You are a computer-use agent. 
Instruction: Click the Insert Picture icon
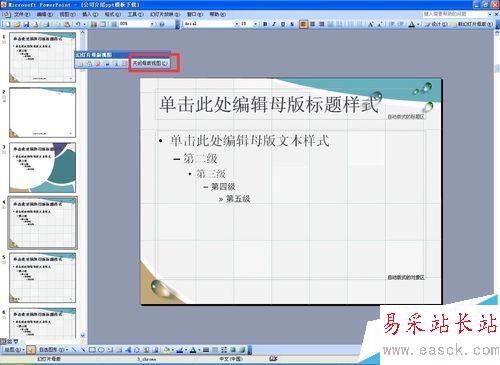(x=155, y=350)
